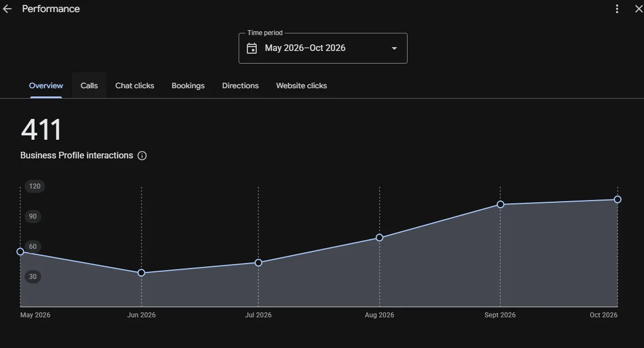Click the 120 y-axis label
The width and height of the screenshot is (644, 348).
tap(35, 186)
